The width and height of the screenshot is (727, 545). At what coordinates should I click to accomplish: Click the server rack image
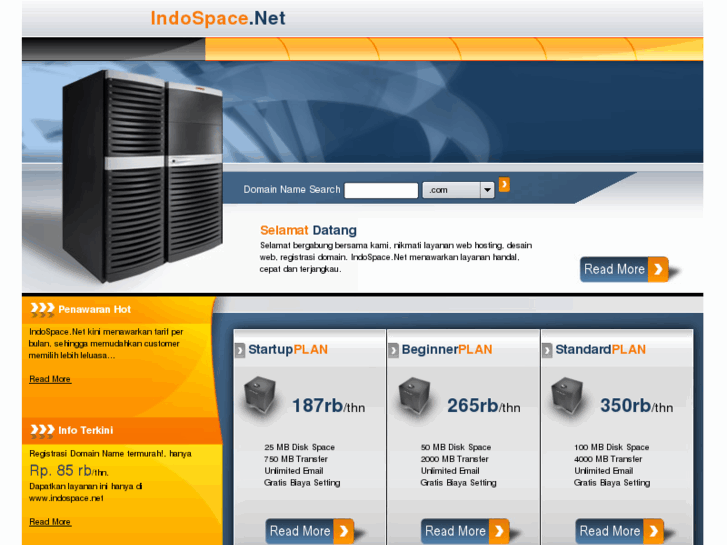[x=143, y=176]
